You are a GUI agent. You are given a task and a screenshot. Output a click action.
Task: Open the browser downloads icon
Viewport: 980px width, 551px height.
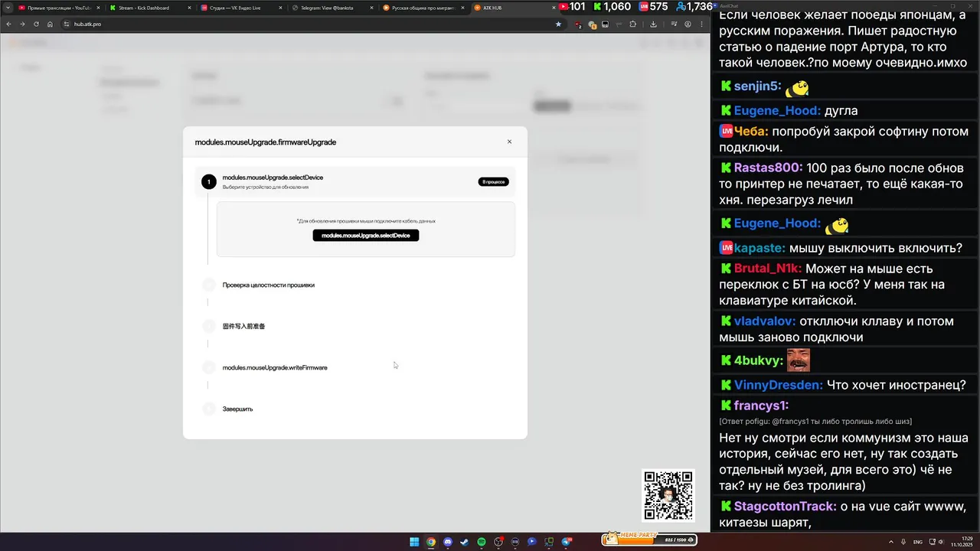click(x=653, y=24)
